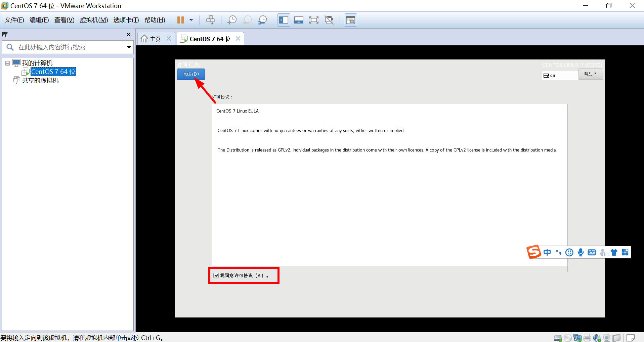Click the network adapter status icon
Image resolution: width=644 pixels, height=342 pixels.
(x=577, y=338)
